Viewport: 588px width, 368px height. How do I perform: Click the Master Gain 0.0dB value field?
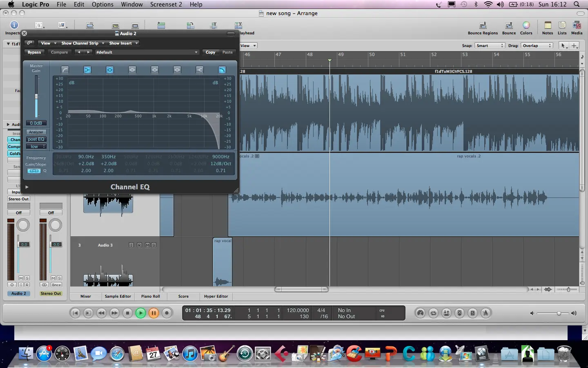[36, 123]
